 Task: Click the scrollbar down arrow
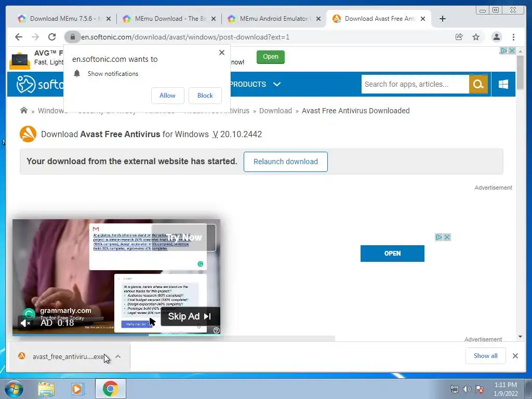(x=520, y=337)
